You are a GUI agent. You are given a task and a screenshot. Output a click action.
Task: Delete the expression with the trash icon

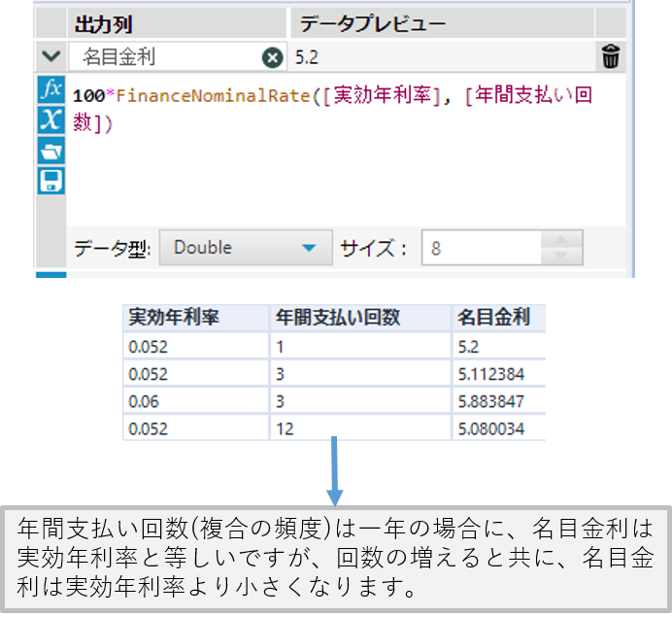[610, 57]
